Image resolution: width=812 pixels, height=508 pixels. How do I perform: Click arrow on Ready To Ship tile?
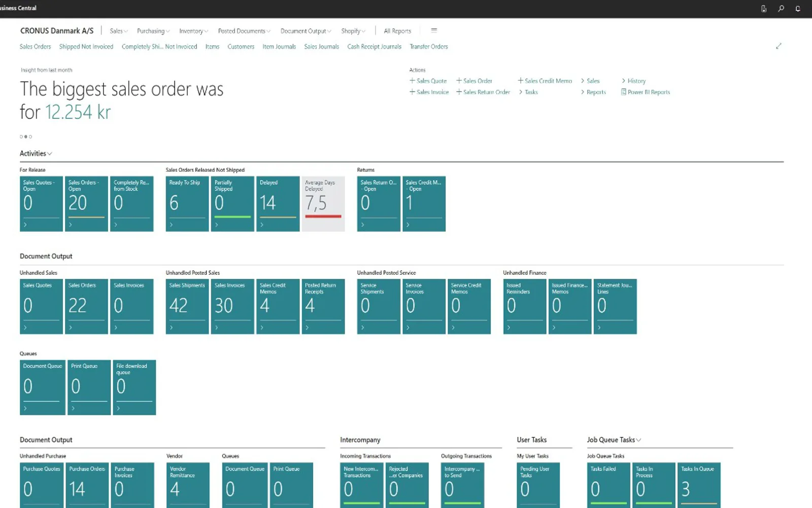[x=172, y=225]
